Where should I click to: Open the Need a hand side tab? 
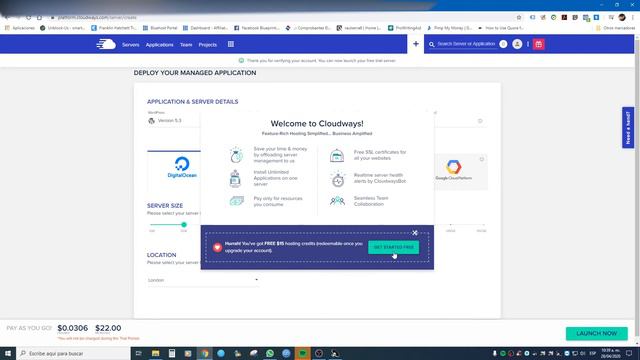628,127
